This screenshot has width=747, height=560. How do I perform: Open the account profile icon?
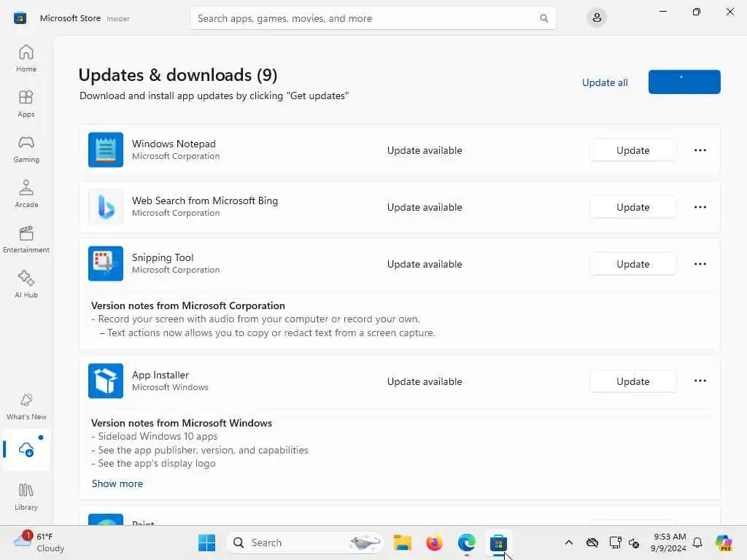(x=597, y=18)
